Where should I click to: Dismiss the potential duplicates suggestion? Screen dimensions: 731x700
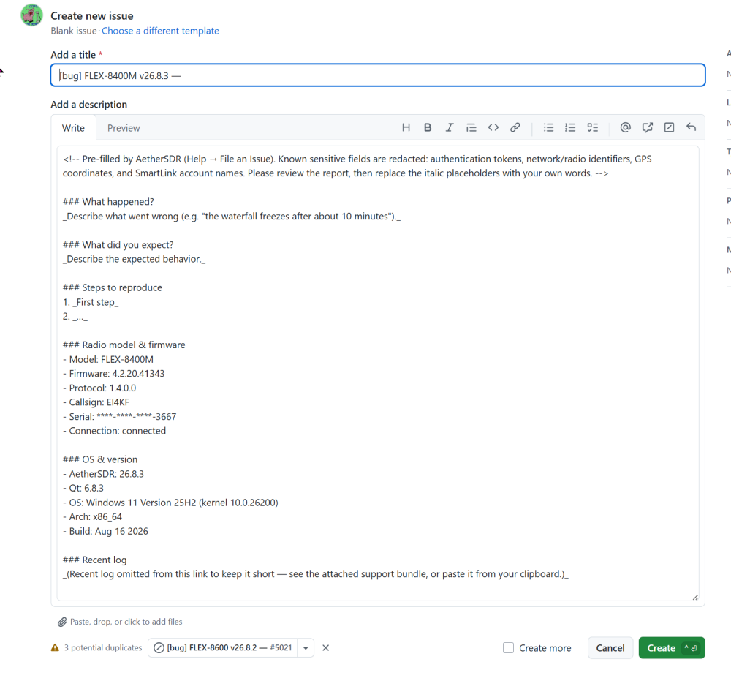pyautogui.click(x=326, y=648)
